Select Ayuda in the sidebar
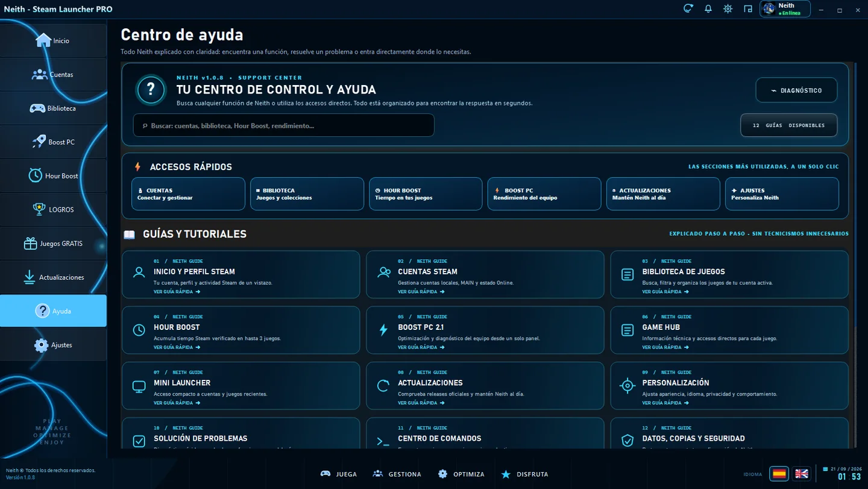Viewport: 868px width, 489px height. coord(54,311)
